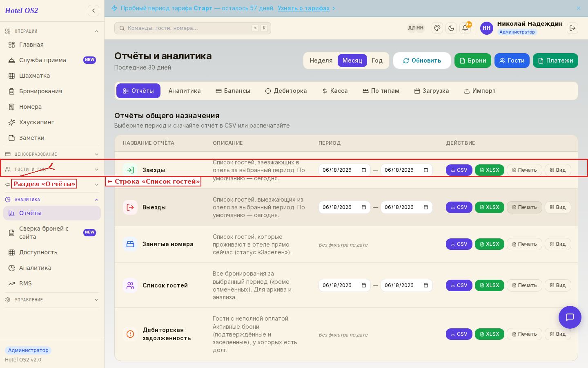588x368 pixels.
Task: Select the Месяц period
Action: [x=352, y=61]
